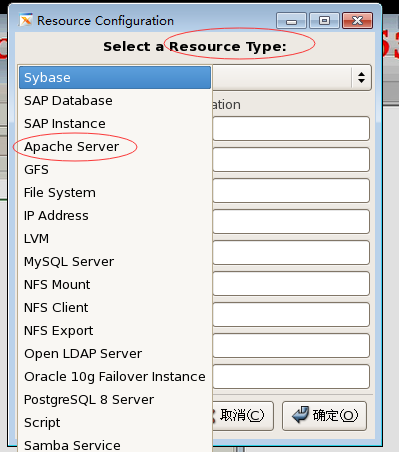399x452 pixels.
Task: Pick GFS resource type
Action: point(115,170)
